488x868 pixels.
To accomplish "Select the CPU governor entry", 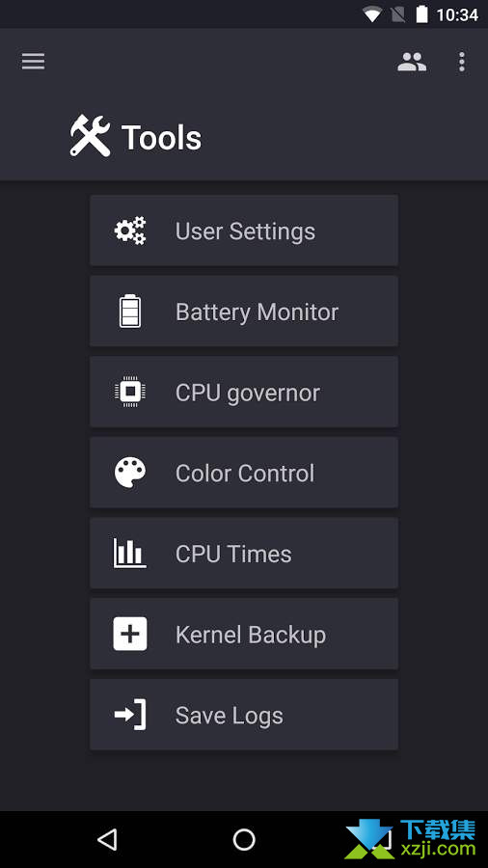I will point(244,392).
